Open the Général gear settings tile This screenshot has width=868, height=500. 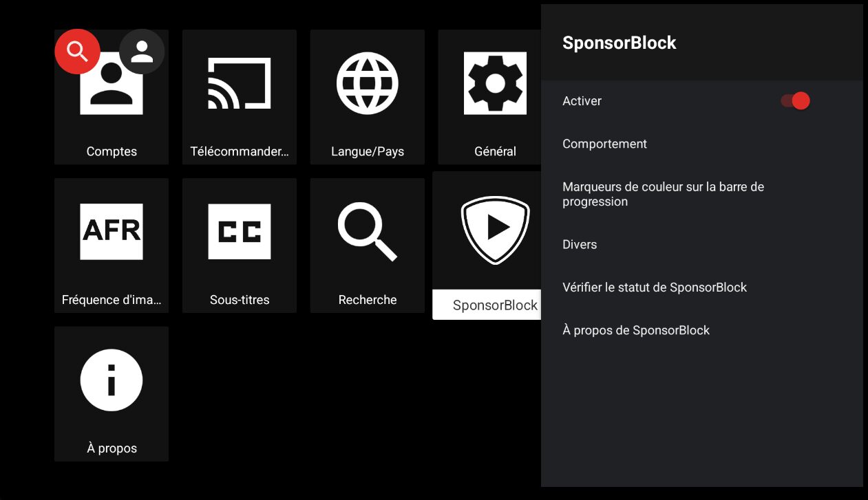495,83
